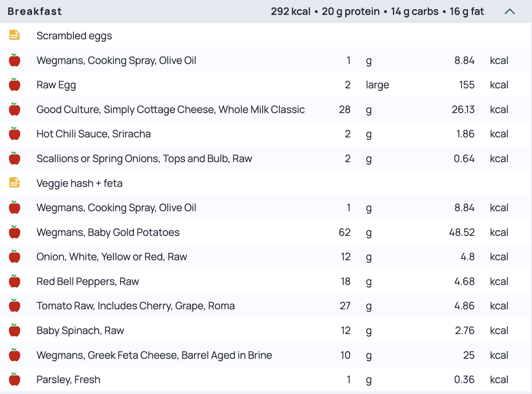This screenshot has height=394, width=532.
Task: Select the Breakfast header title
Action: (34, 11)
